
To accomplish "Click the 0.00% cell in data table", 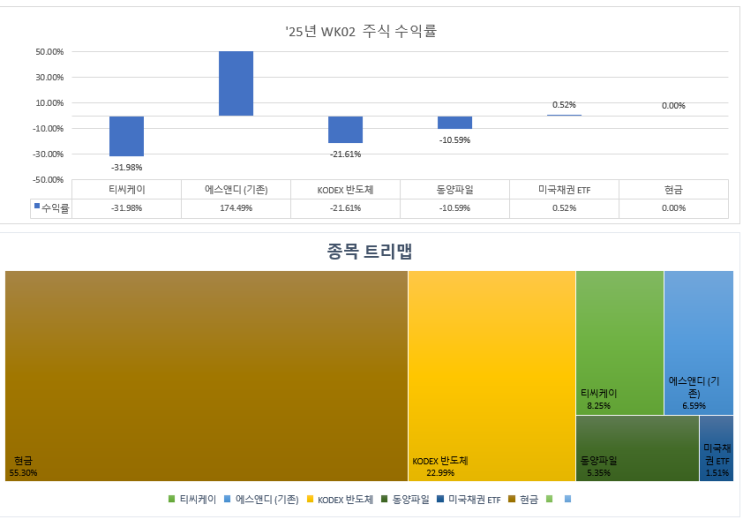I will (x=673, y=208).
